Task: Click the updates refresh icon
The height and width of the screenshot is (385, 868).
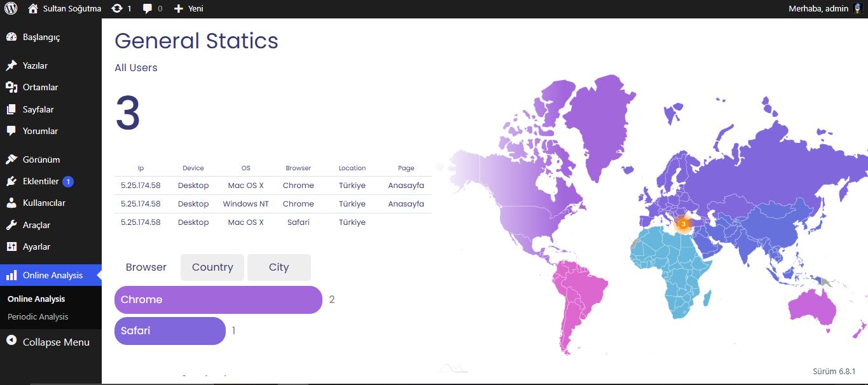Action: tap(116, 9)
